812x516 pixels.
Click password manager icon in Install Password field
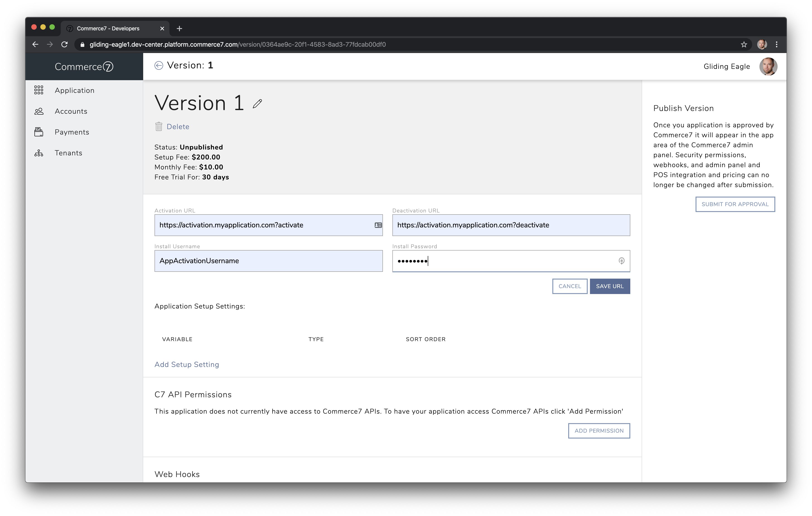tap(621, 261)
